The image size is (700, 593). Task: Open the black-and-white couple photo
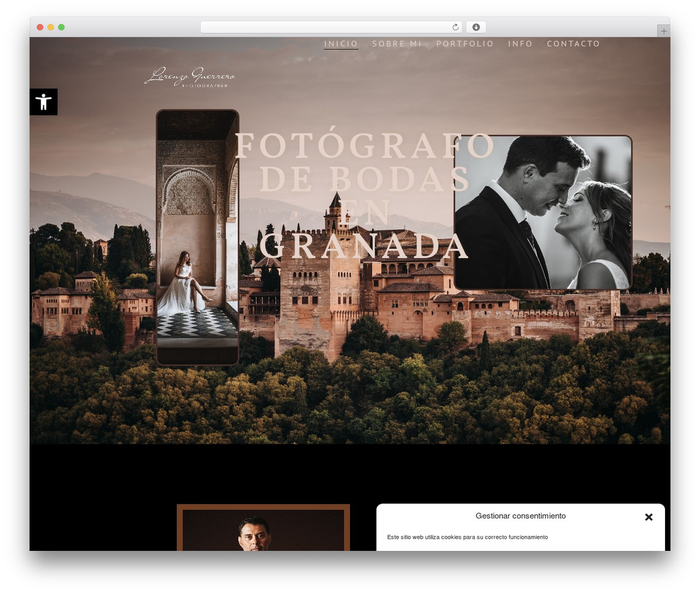tap(543, 212)
